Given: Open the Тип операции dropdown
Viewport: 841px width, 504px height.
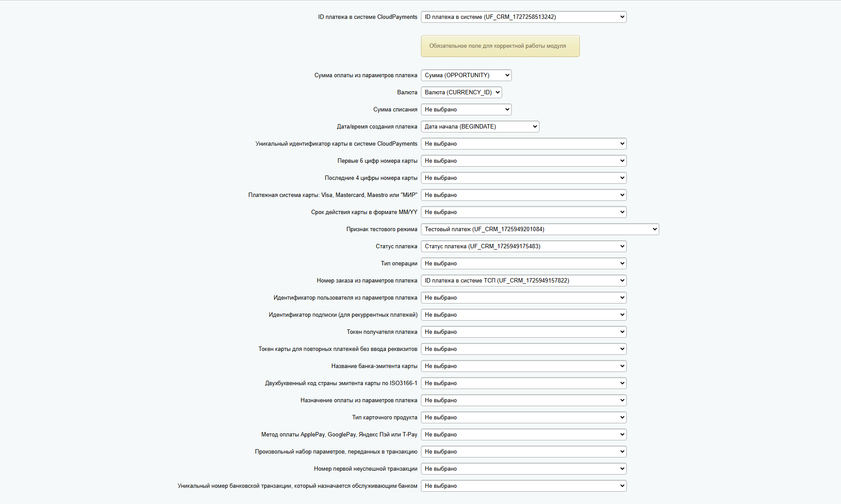Looking at the screenshot, I should [x=523, y=263].
